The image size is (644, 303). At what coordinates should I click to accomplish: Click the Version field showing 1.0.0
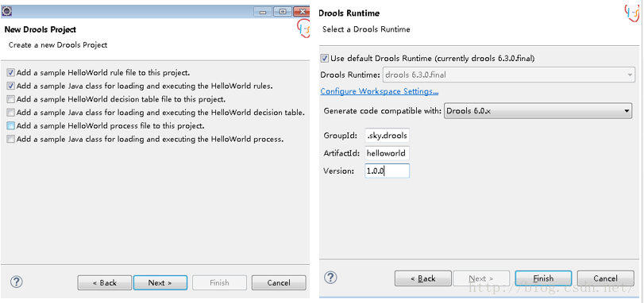(387, 171)
